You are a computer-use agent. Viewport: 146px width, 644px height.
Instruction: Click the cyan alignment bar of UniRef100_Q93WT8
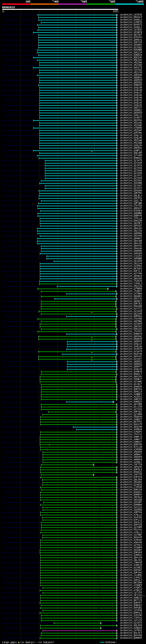tap(75, 32)
